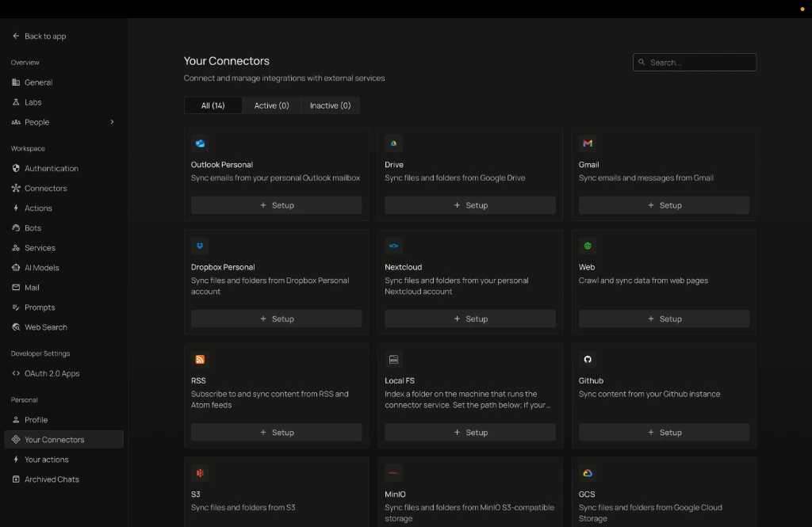Image resolution: width=812 pixels, height=527 pixels.
Task: Click the Profile person icon
Action: (16, 419)
